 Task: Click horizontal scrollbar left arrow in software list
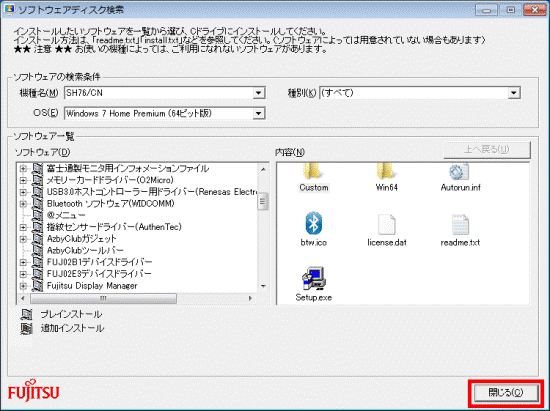(x=23, y=298)
